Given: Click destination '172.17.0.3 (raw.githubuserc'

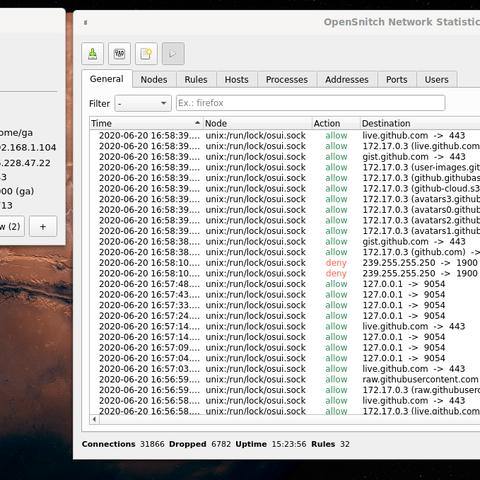Looking at the screenshot, I should click(x=421, y=390).
